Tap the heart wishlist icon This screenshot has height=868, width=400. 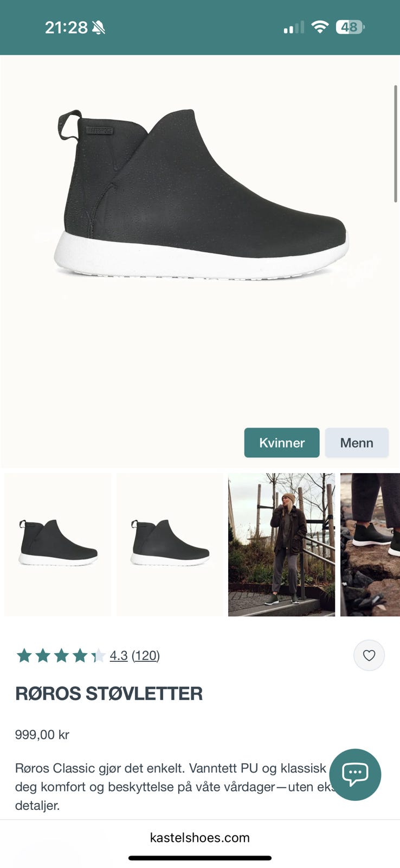click(x=369, y=655)
